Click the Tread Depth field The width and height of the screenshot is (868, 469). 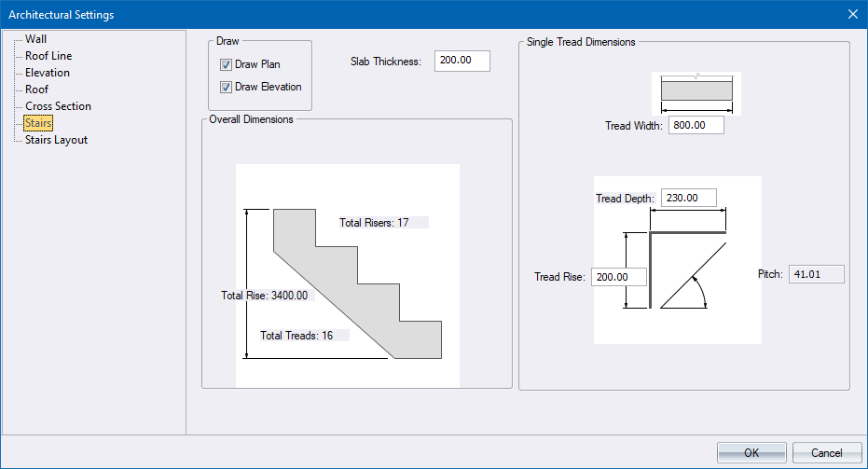pyautogui.click(x=689, y=198)
